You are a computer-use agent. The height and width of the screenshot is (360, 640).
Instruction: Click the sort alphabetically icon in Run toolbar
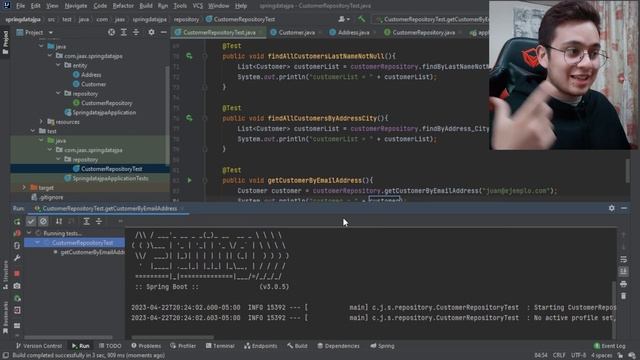(59, 221)
